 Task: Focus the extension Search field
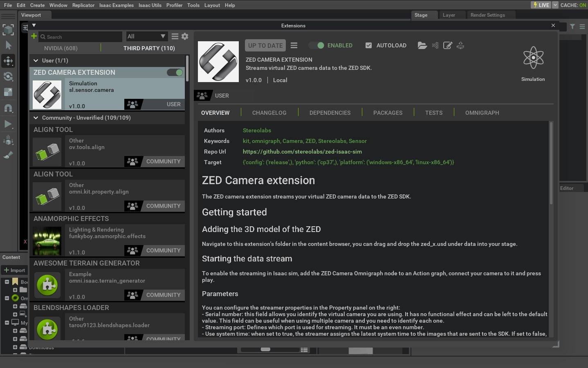(x=81, y=37)
